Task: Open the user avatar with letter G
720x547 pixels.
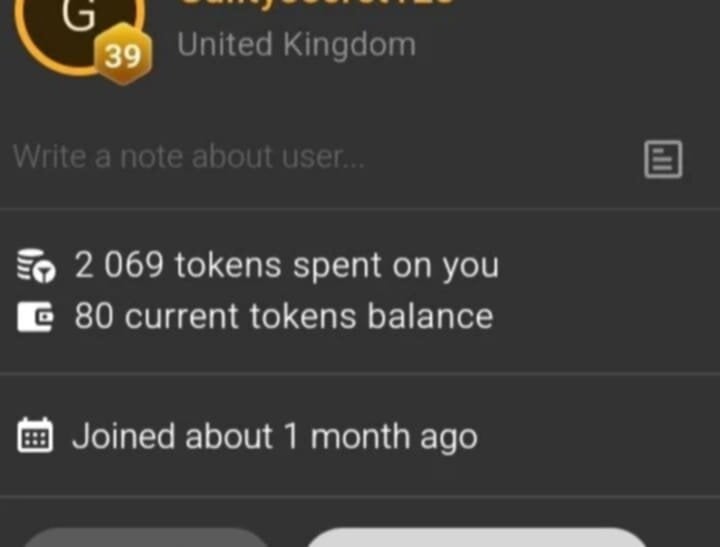Action: pos(79,32)
